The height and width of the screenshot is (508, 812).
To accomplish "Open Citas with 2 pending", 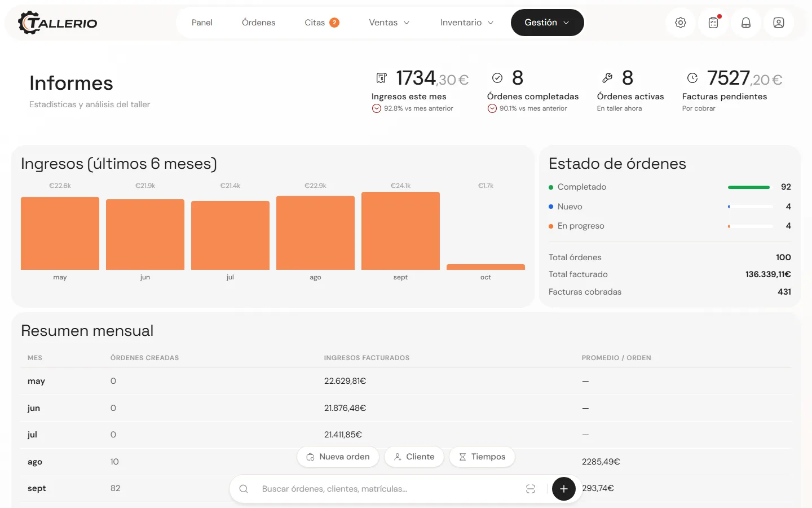I will pos(322,23).
